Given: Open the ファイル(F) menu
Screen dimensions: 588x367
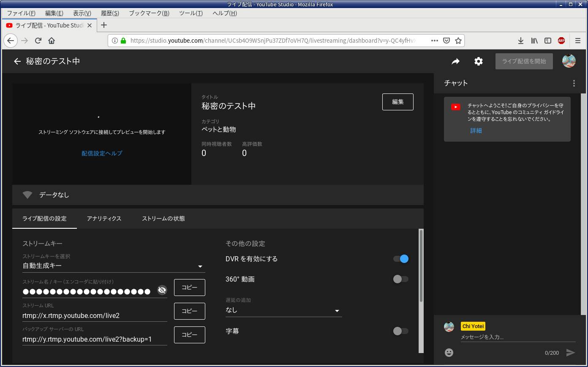Looking at the screenshot, I should click(21, 13).
